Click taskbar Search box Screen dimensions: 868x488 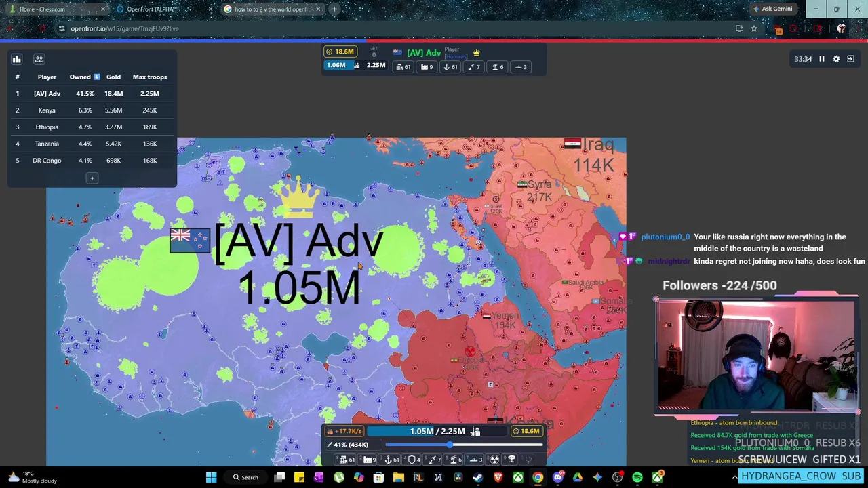coord(245,478)
